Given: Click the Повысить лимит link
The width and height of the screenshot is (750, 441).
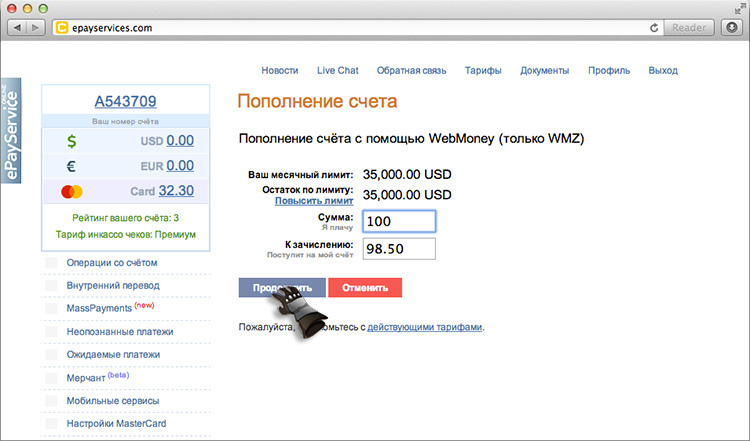Looking at the screenshot, I should pos(314,201).
